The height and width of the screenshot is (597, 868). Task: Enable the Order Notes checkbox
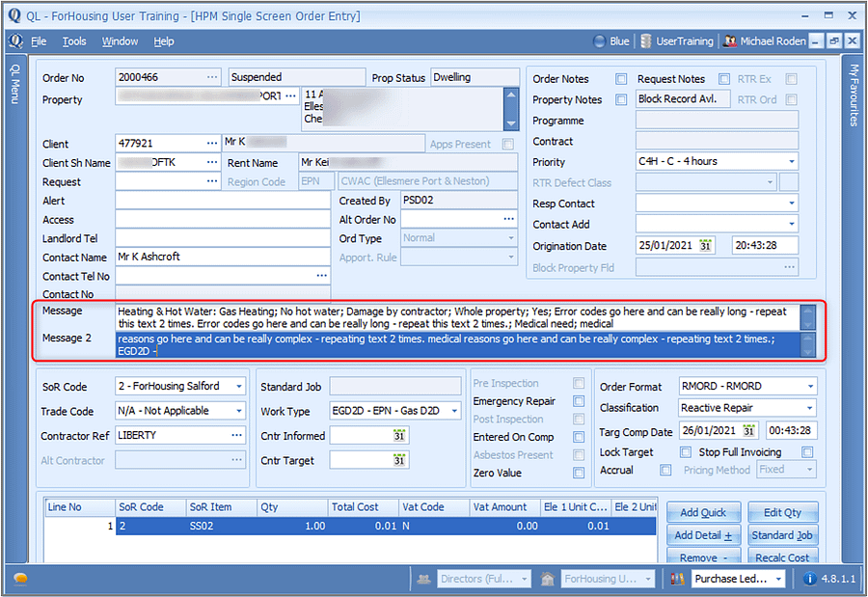[619, 78]
